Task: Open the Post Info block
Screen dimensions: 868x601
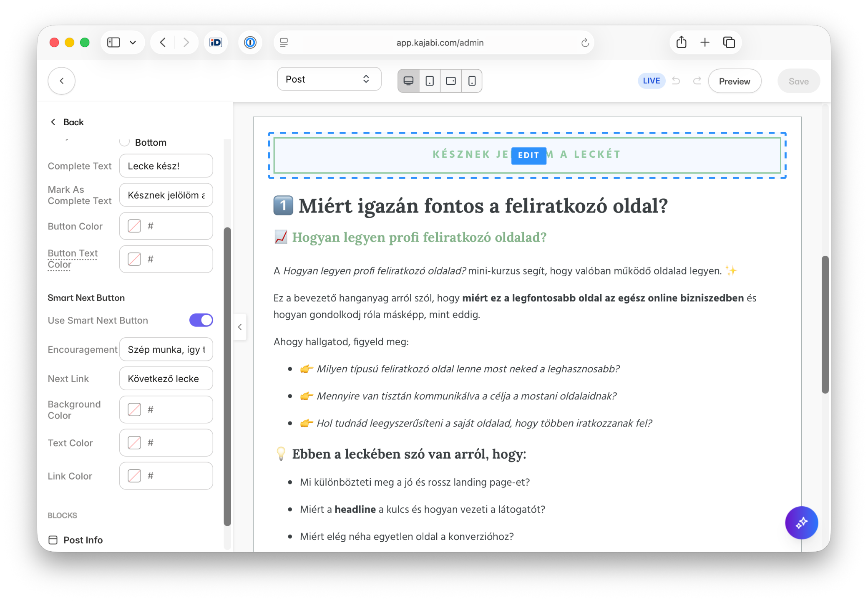Action: coord(83,540)
